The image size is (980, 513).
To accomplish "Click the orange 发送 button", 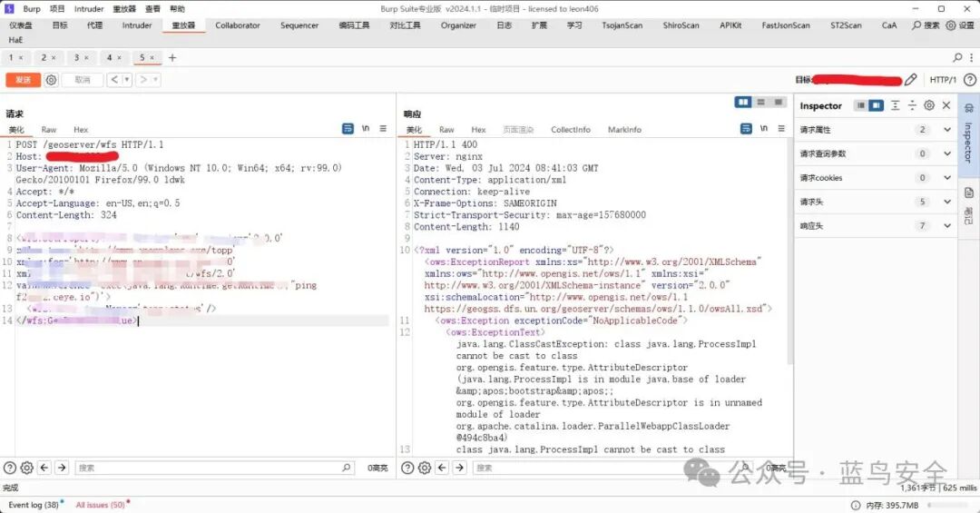I will pos(23,80).
